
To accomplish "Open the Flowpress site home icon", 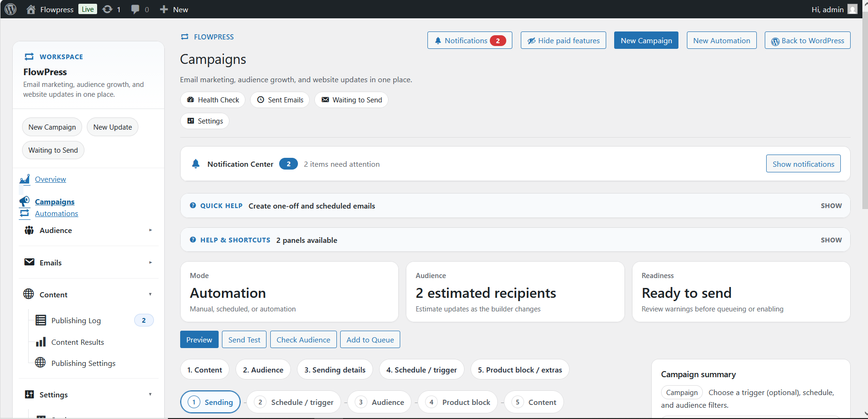I will coord(31,9).
